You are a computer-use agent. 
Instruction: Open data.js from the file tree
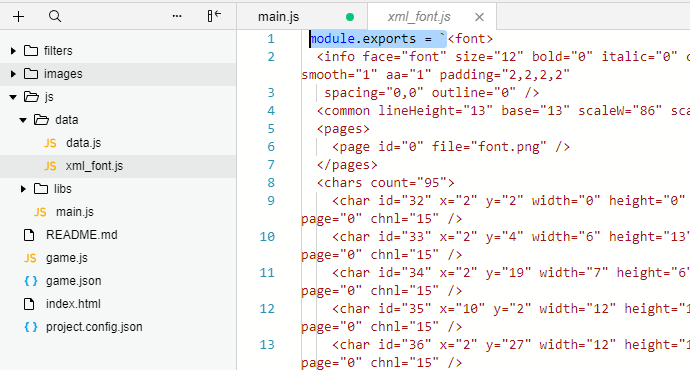(84, 143)
